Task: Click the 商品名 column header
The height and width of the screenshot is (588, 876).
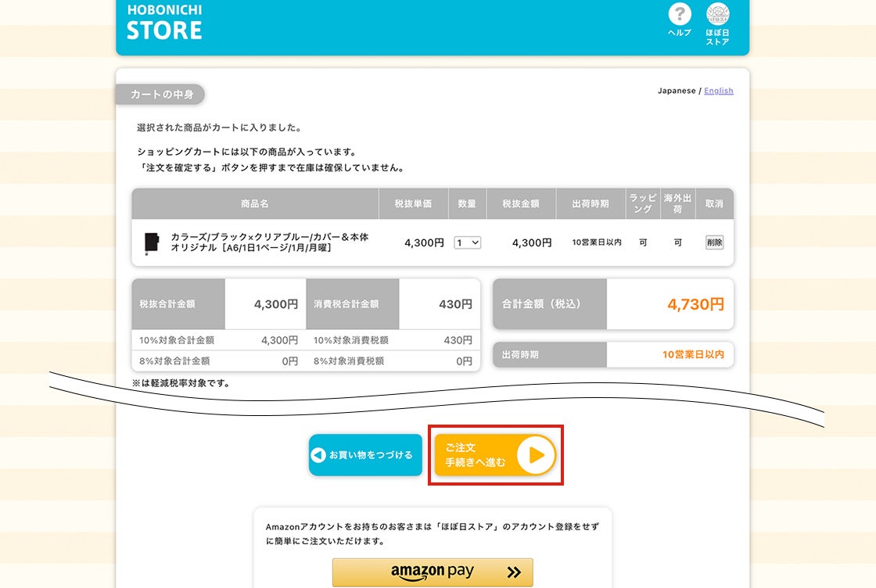Action: click(254, 203)
